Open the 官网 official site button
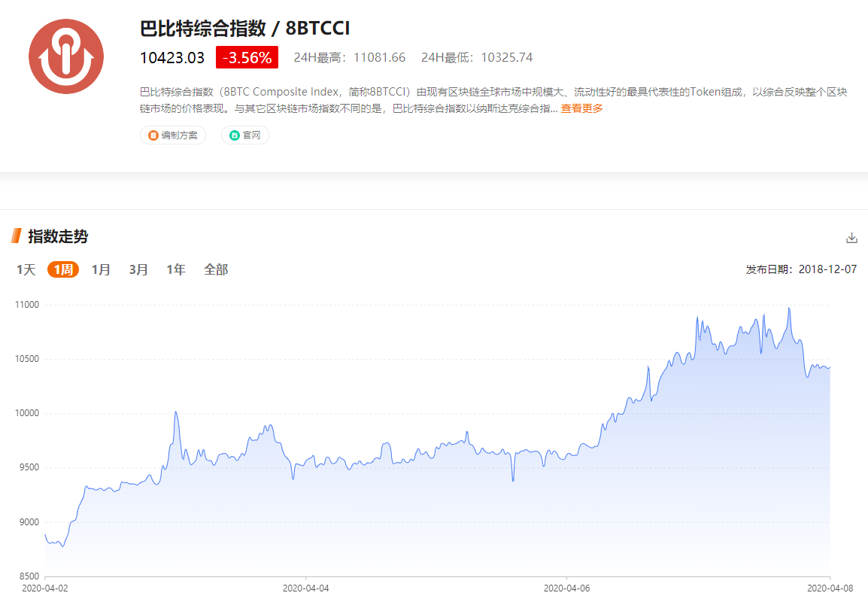 [245, 135]
